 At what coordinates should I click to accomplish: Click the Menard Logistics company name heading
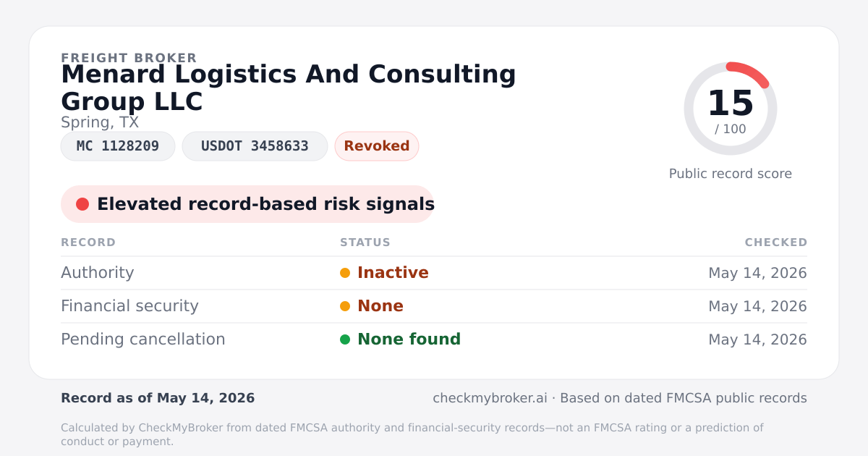289,88
